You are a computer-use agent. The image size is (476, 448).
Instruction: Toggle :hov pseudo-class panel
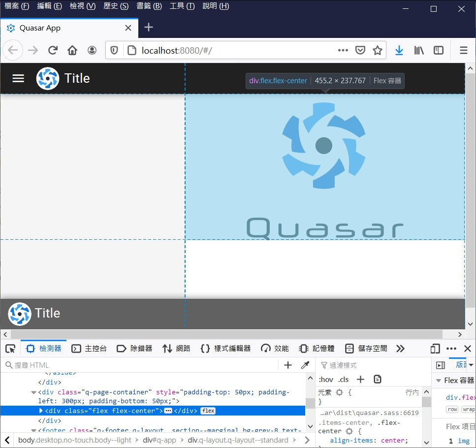coord(326,380)
